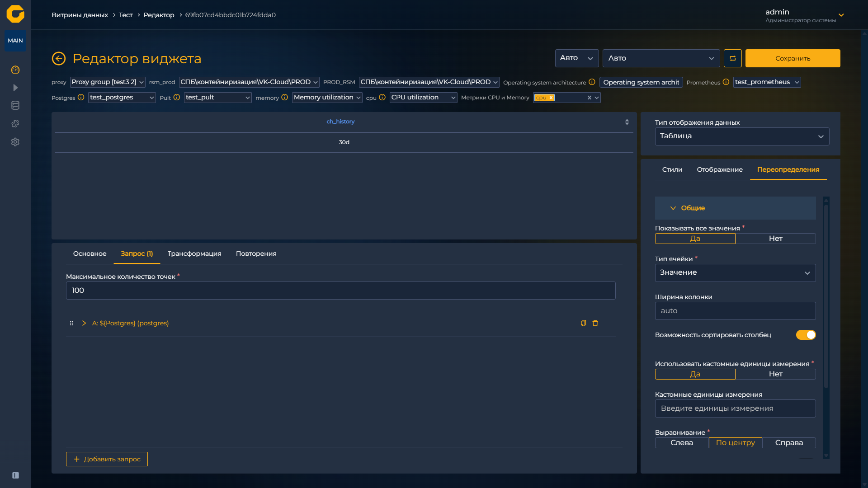
Task: Click info icon next to Prometheus label
Action: (726, 82)
